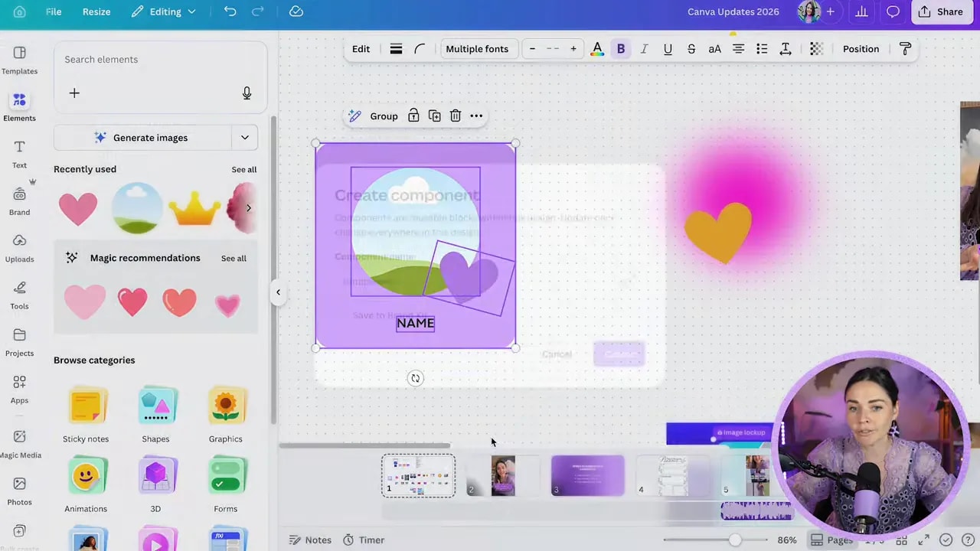Open the Text tab

tap(19, 154)
